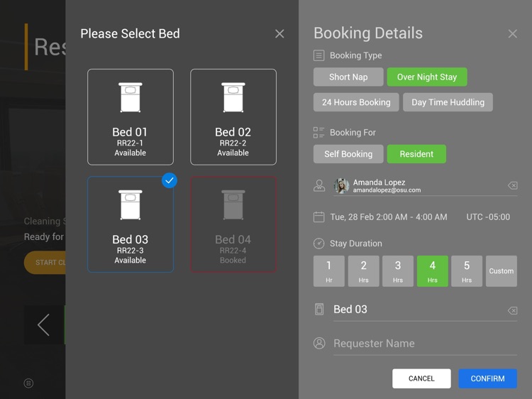Click the back arrow in background window
This screenshot has height=399, width=532.
point(43,325)
